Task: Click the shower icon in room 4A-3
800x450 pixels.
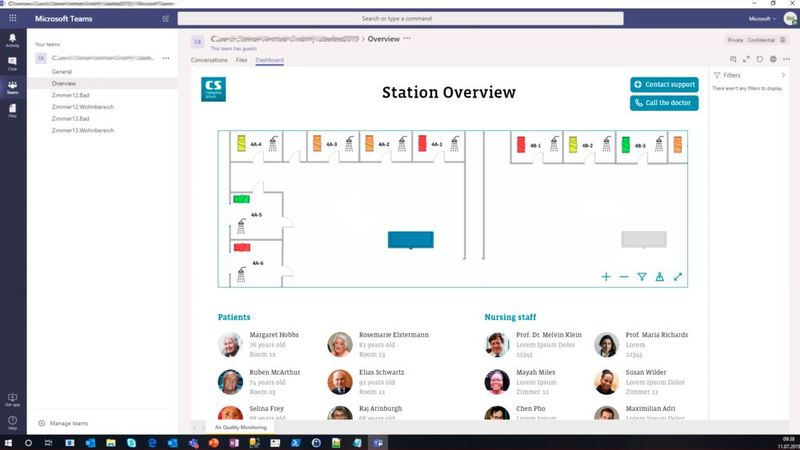Action: 349,144
